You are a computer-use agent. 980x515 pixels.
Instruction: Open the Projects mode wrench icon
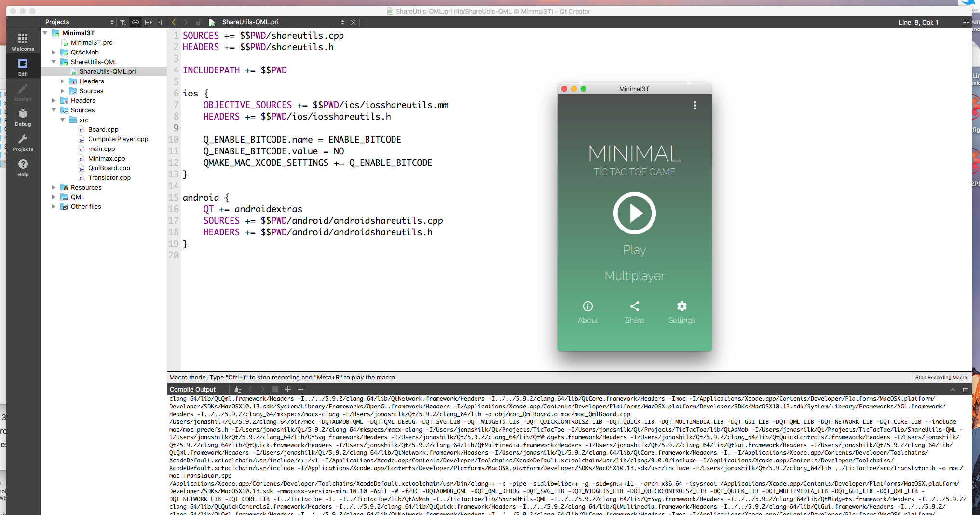click(23, 142)
